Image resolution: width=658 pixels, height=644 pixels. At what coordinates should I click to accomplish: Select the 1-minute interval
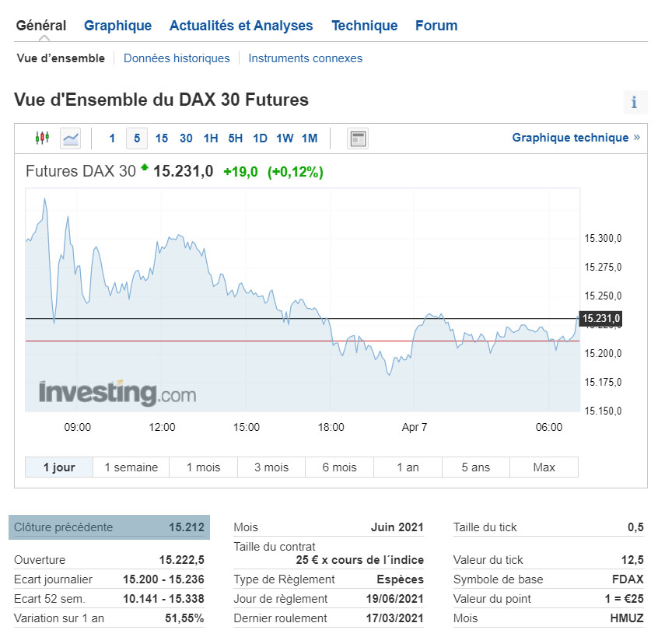click(112, 138)
